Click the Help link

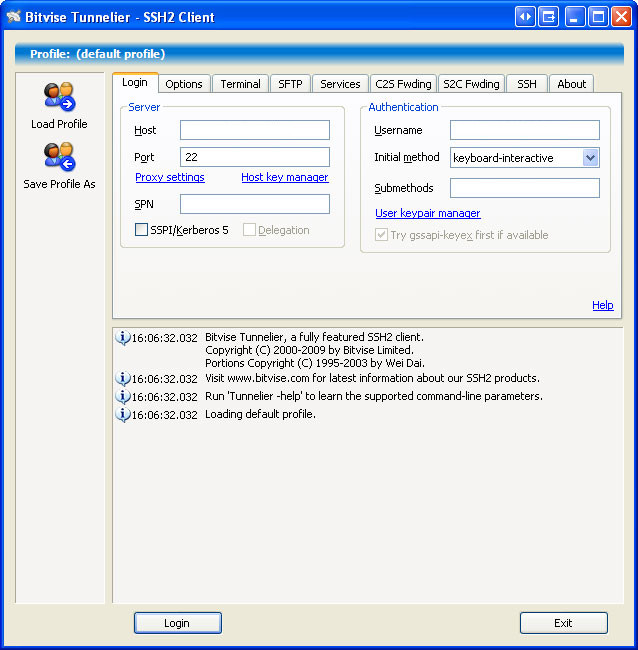[603, 305]
